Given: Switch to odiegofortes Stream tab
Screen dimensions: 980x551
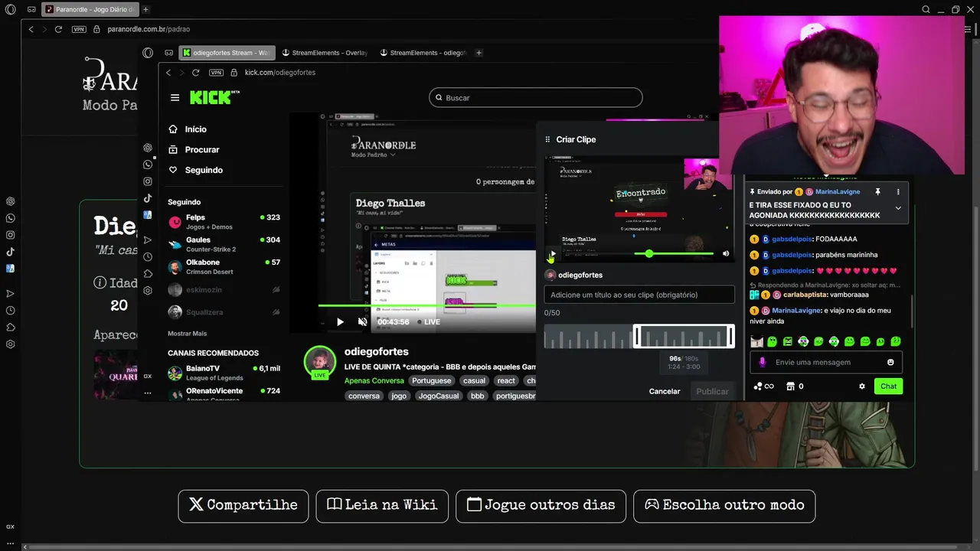Looking at the screenshot, I should click(x=226, y=53).
